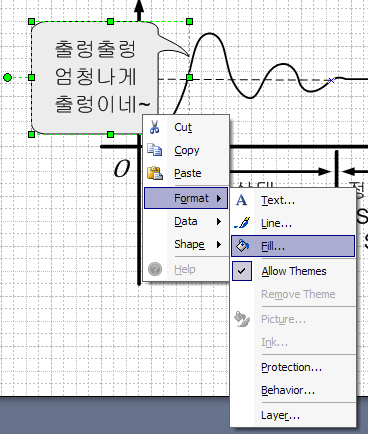Click the top-middle green selection handle

click(x=111, y=22)
